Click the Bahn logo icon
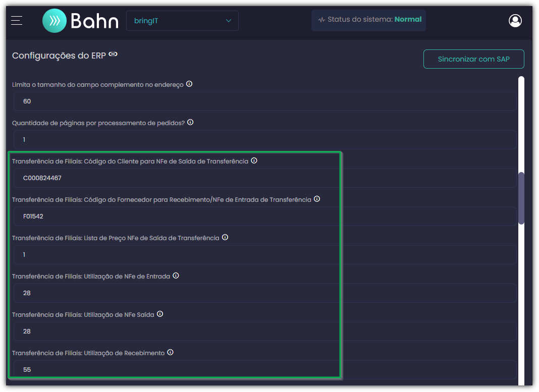The image size is (539, 392). [55, 21]
